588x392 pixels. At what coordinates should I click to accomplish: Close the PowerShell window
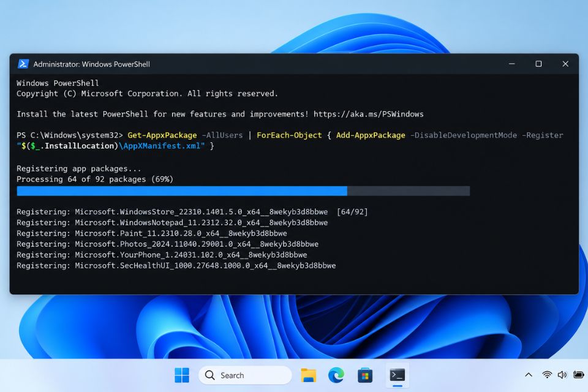[x=565, y=64]
